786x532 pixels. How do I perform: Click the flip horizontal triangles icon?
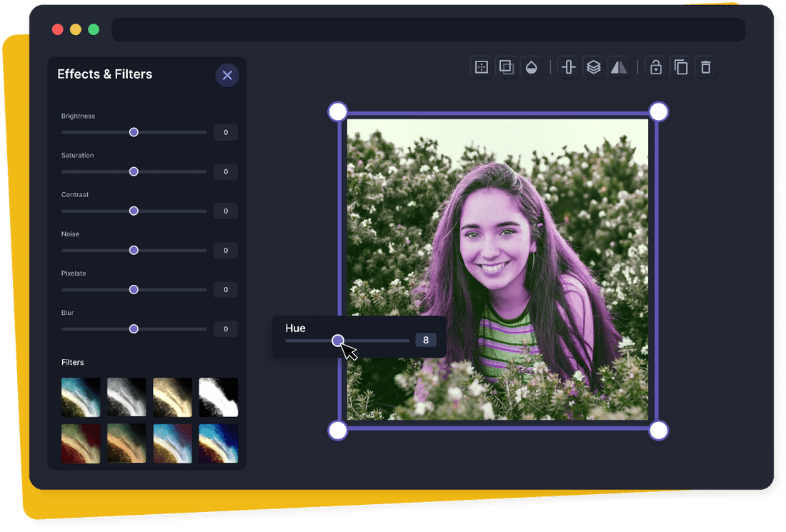pyautogui.click(x=619, y=67)
